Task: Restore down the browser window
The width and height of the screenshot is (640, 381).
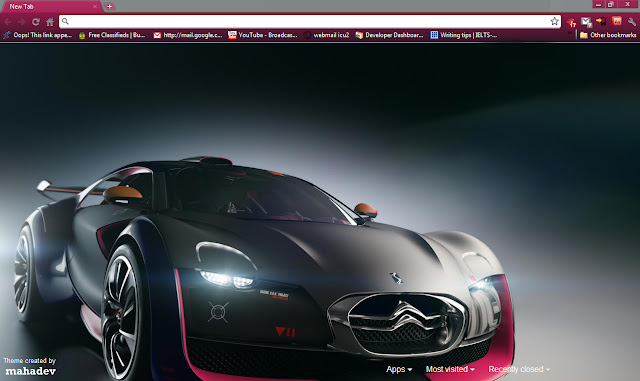Action: 611,4
